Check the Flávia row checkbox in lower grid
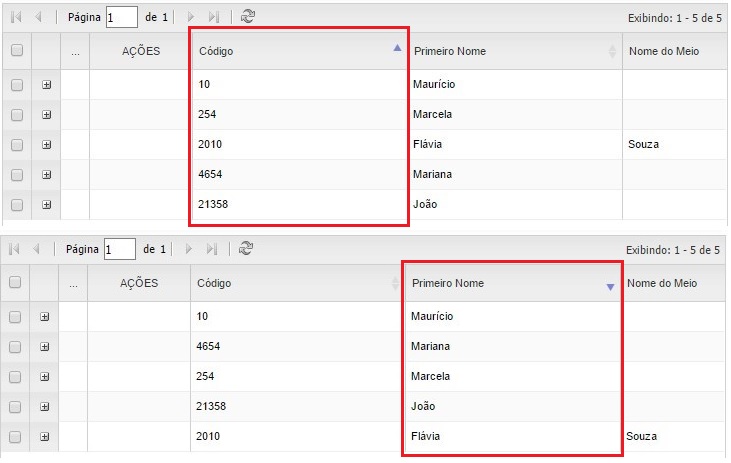Viewport: 731px width, 463px height. point(16,437)
